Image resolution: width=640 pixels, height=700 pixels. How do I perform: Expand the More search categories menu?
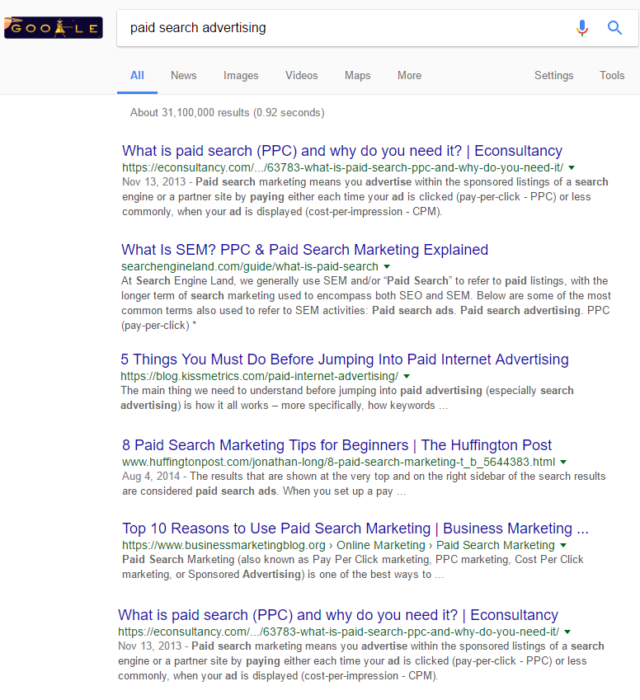(x=409, y=75)
